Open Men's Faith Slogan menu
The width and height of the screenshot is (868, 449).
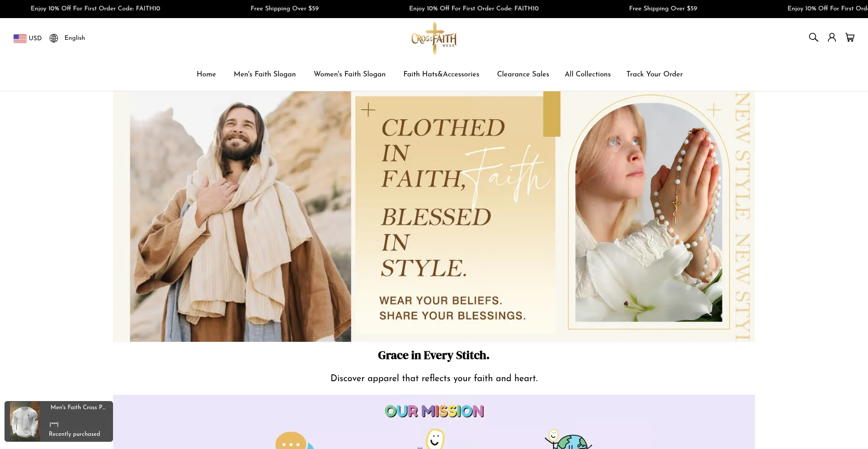coord(265,74)
